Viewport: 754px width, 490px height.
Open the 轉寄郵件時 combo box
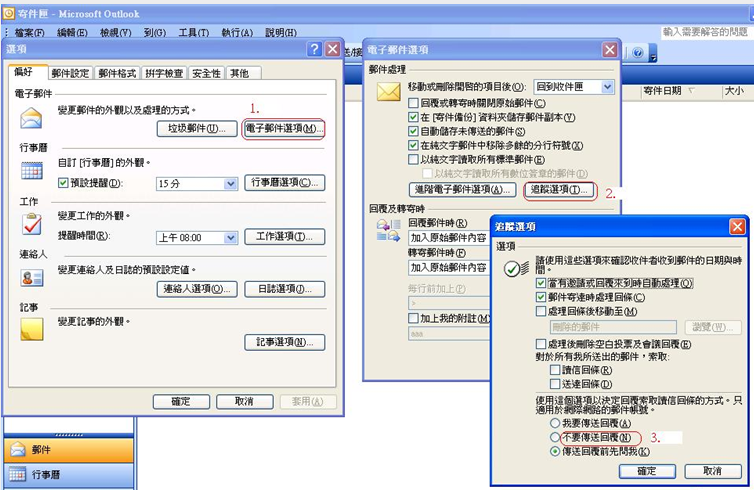[449, 267]
